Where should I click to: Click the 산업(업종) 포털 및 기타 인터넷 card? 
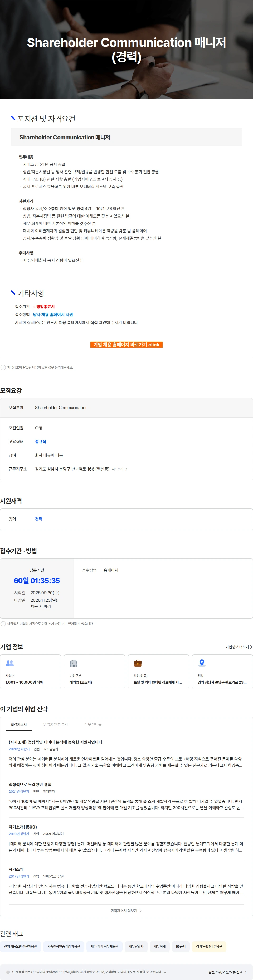[158, 672]
